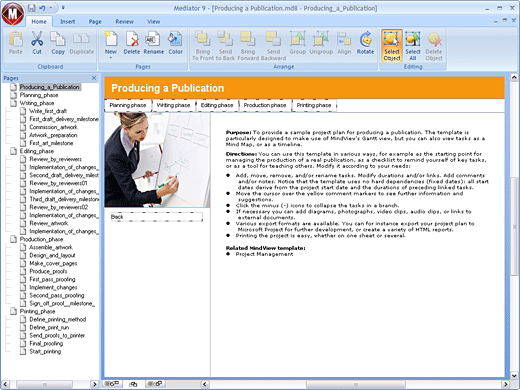Click the Save icon in quick access toolbar
520x390 pixels.
pos(31,8)
